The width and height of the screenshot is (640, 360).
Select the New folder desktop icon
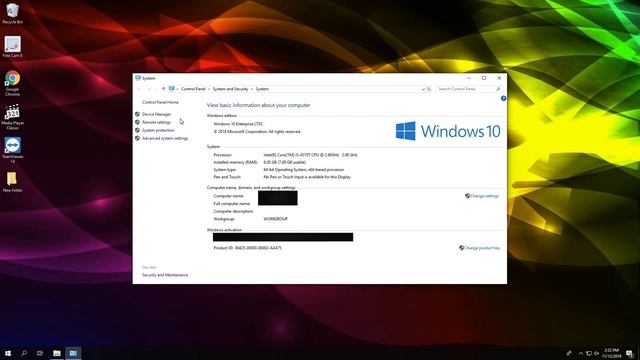click(12, 182)
